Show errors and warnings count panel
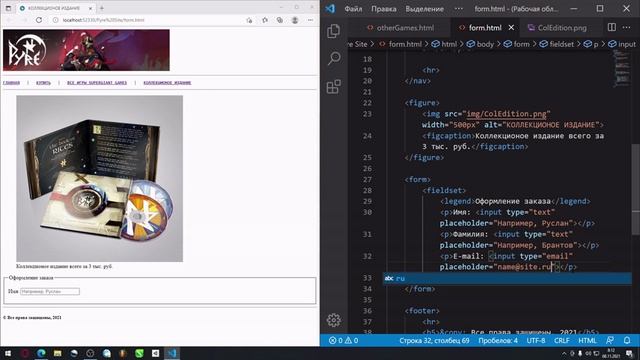The height and width of the screenshot is (360, 640). [x=343, y=340]
